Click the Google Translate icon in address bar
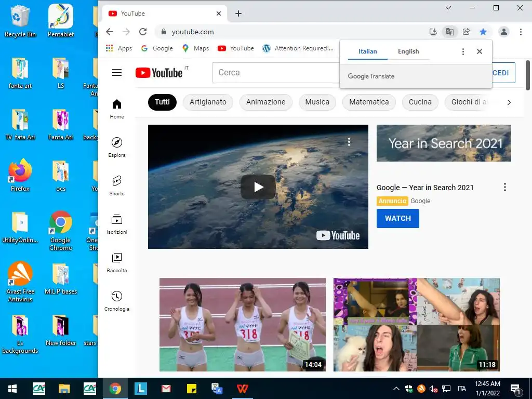 (x=450, y=32)
